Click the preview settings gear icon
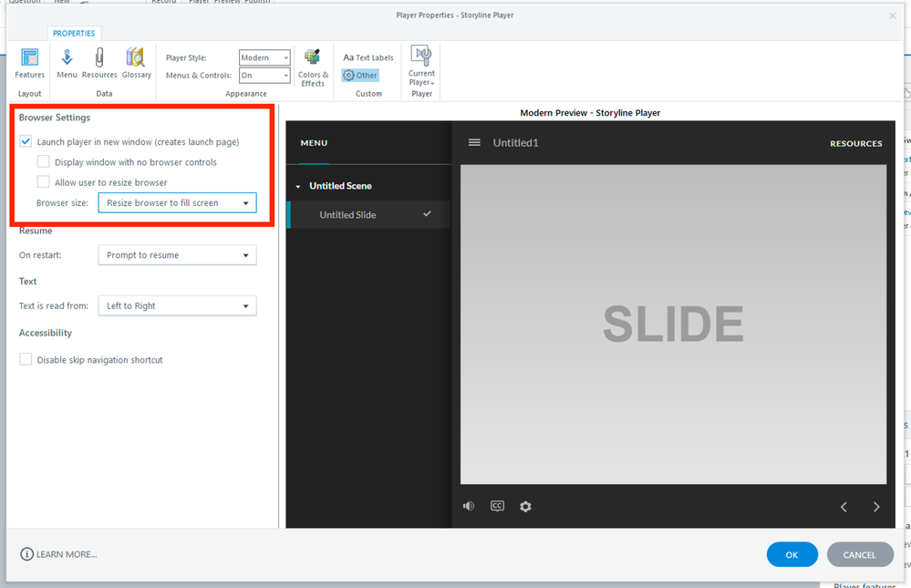The height and width of the screenshot is (588, 911). click(525, 506)
